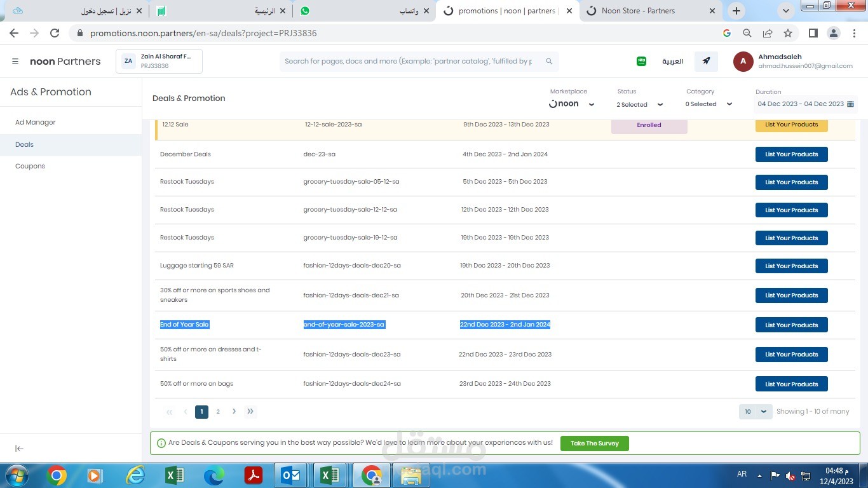This screenshot has height=488, width=868.
Task: List your products for 12.12 Sale
Action: point(791,125)
